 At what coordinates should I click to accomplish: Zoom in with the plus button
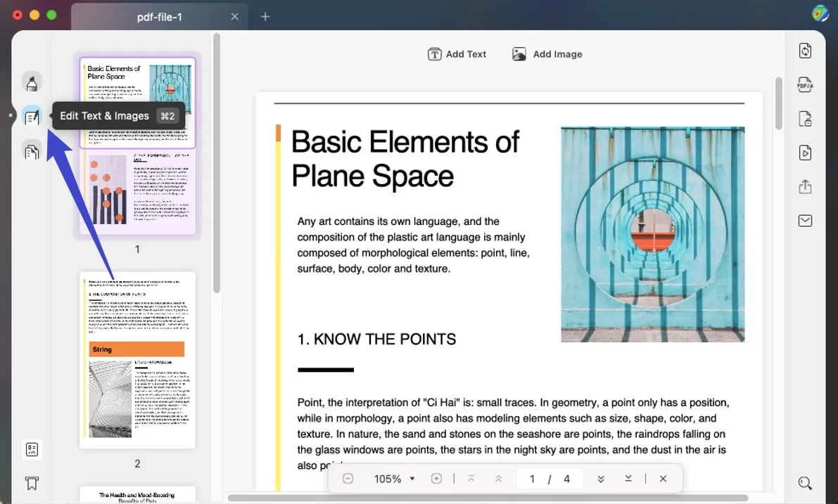[436, 479]
